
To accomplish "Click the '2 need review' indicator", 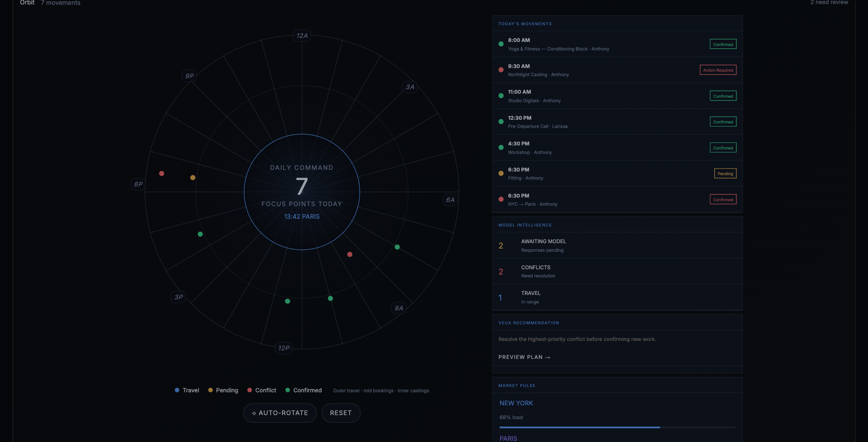I will click(829, 2).
